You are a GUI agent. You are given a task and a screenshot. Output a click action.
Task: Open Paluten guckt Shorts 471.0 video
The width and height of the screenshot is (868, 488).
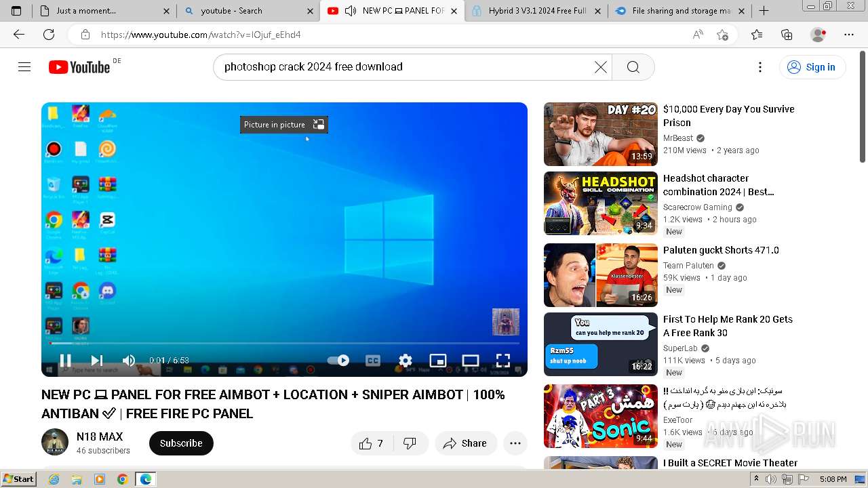tap(721, 250)
